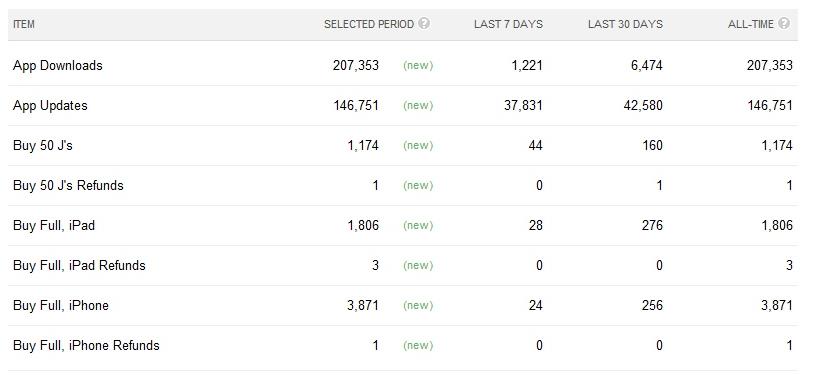Click the (new) tag beside App Downloads
Viewport: 817px width, 375px height.
tap(418, 66)
